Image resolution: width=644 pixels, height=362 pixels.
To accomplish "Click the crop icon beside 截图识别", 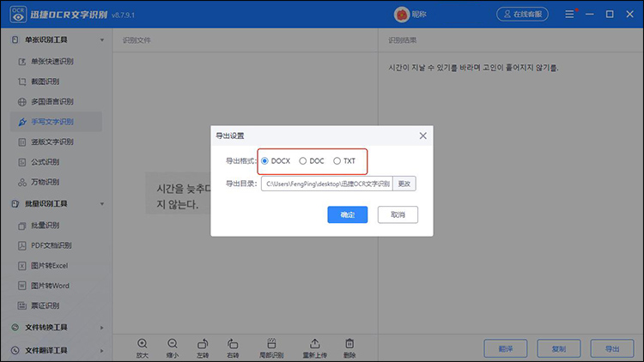I will 22,81.
